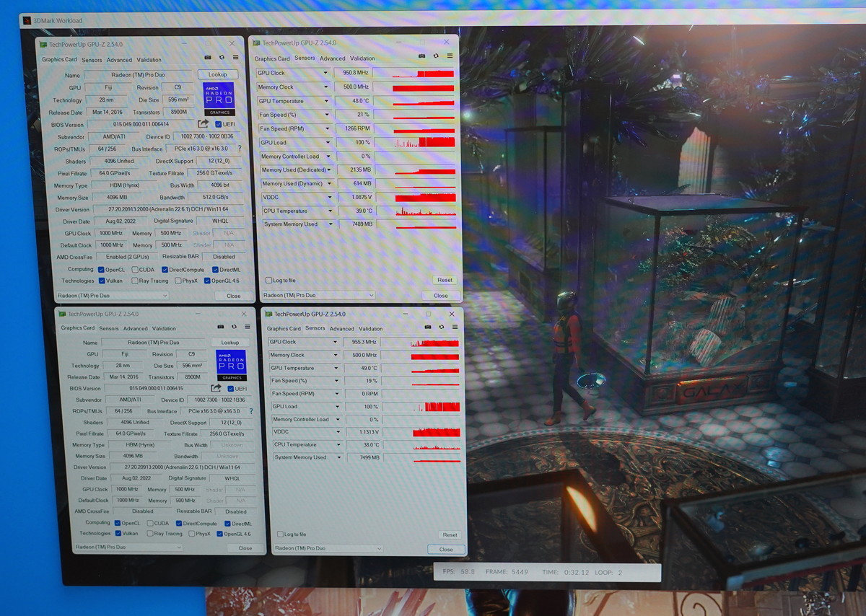
Task: Click Reset button in upper-right Sensors window
Action: tap(445, 280)
